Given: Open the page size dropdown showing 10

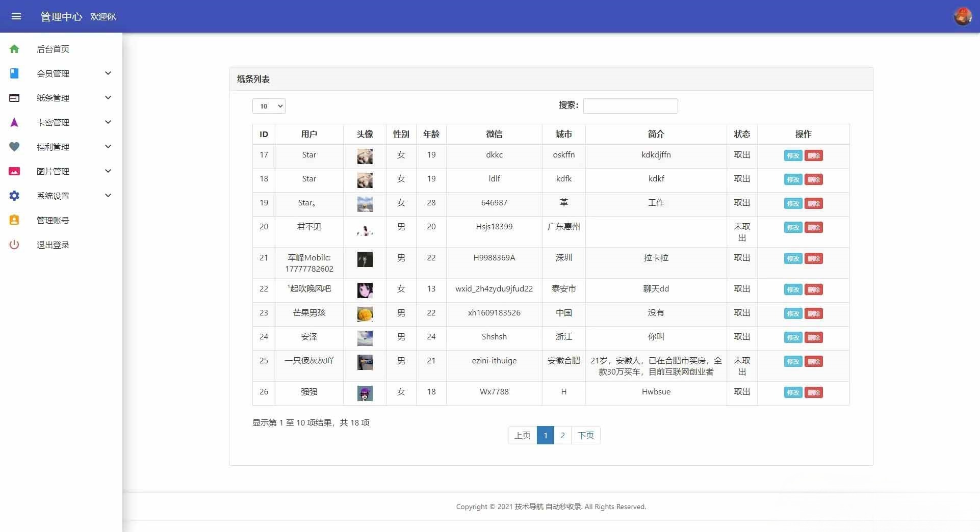Looking at the screenshot, I should click(269, 106).
